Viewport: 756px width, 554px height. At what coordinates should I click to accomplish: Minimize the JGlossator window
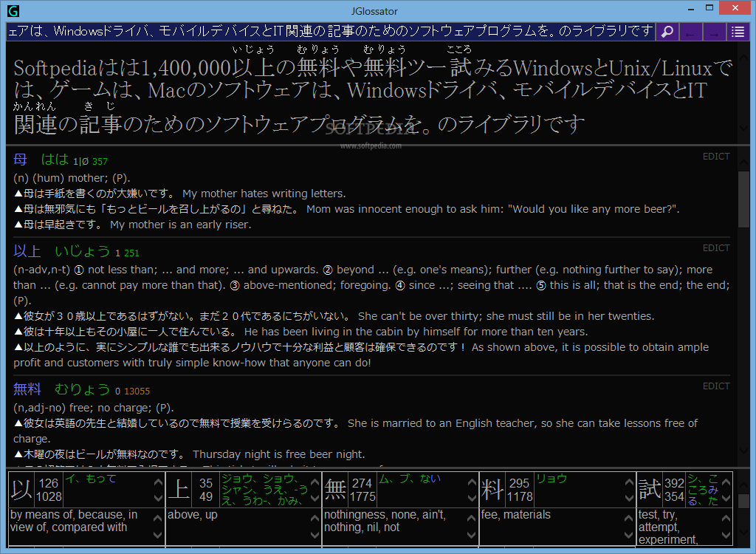[691, 8]
